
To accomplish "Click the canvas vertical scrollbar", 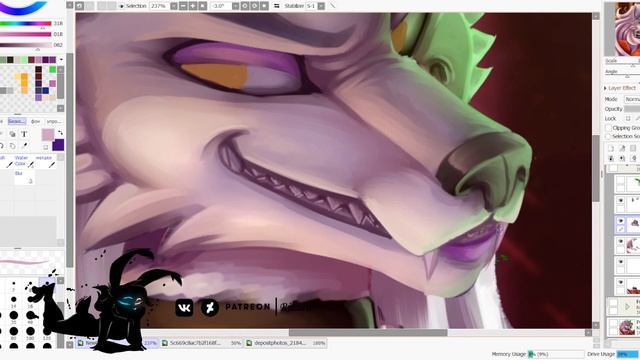I will point(596,167).
